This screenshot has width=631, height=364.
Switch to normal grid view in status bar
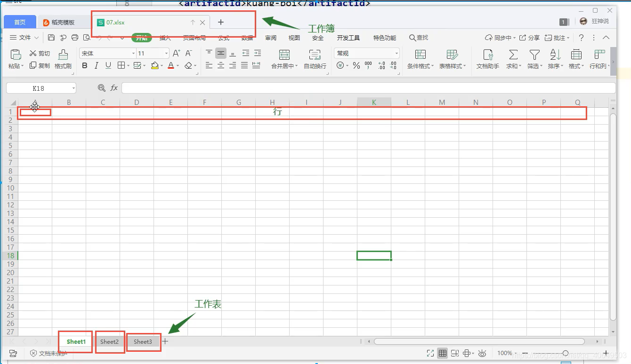tap(442, 353)
